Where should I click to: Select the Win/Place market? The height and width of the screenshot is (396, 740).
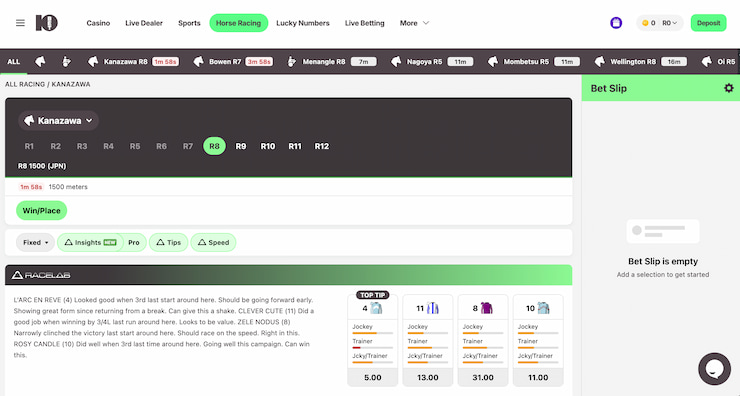pos(42,211)
